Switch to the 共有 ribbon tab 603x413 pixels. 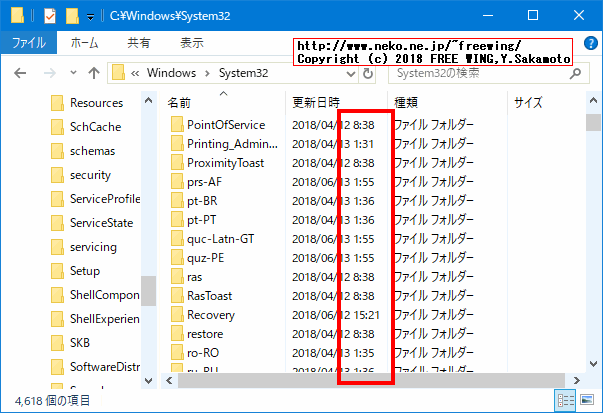click(x=139, y=43)
